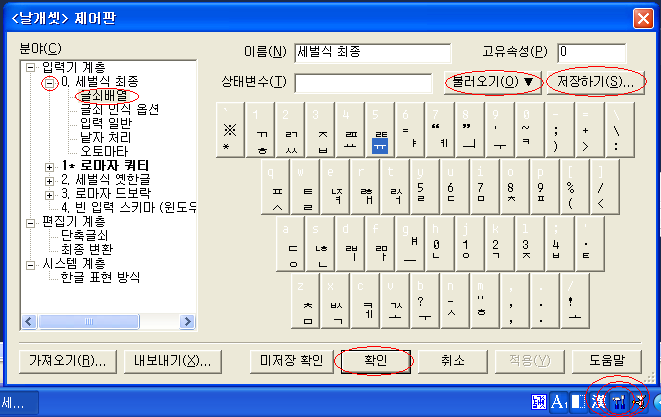This screenshot has height=417, width=661.
Task: Click the 漢 hanja conversion icon
Action: pos(598,402)
